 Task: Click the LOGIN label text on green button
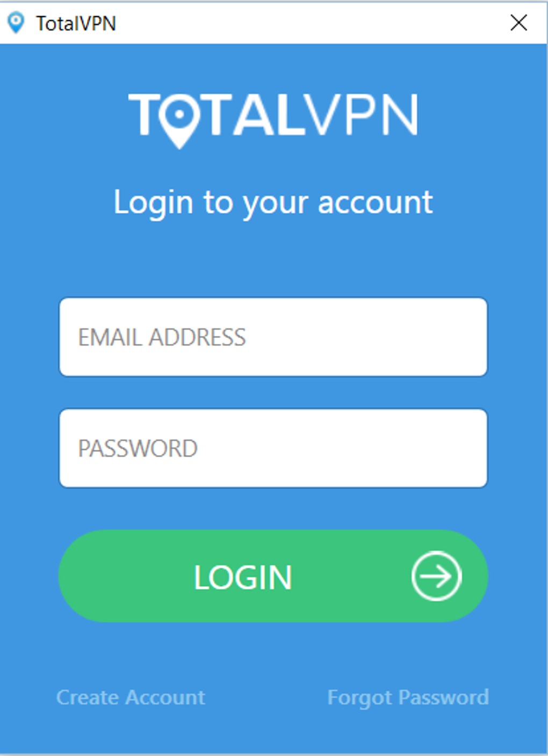pyautogui.click(x=243, y=578)
